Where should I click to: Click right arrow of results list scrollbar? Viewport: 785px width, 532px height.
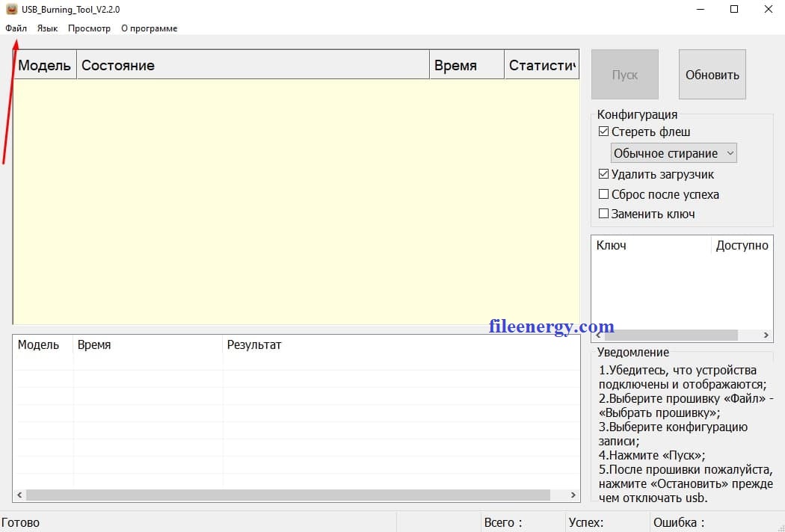point(573,495)
